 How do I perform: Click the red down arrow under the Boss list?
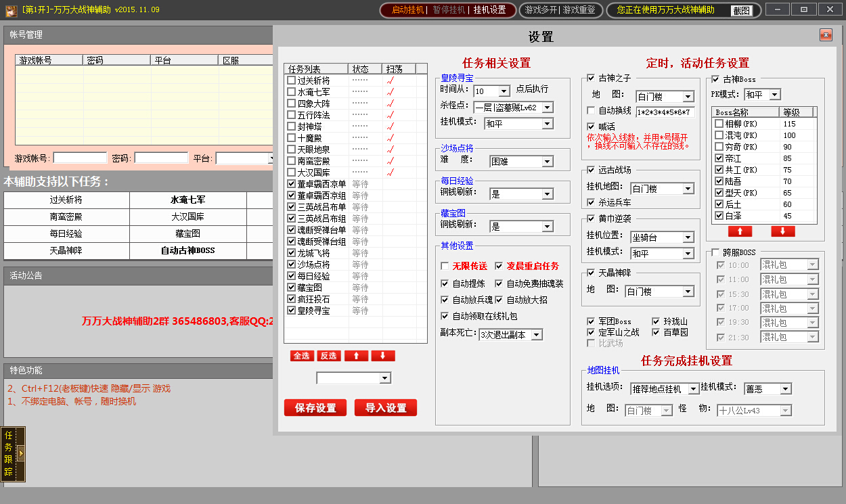pyautogui.click(x=782, y=231)
